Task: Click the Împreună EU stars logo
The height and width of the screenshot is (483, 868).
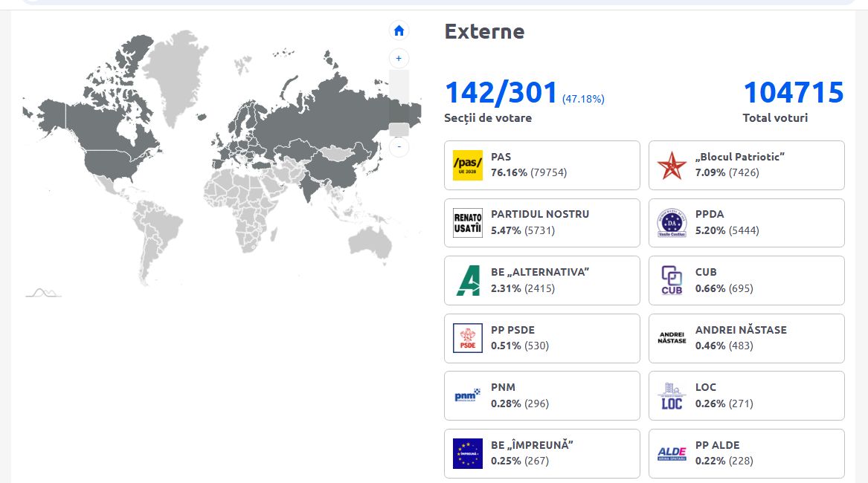Action: (x=467, y=453)
